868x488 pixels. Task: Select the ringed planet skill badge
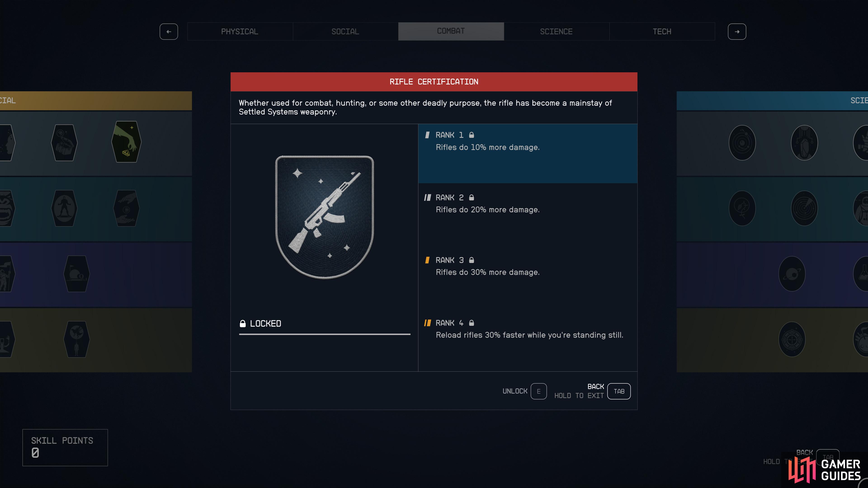pos(792,274)
